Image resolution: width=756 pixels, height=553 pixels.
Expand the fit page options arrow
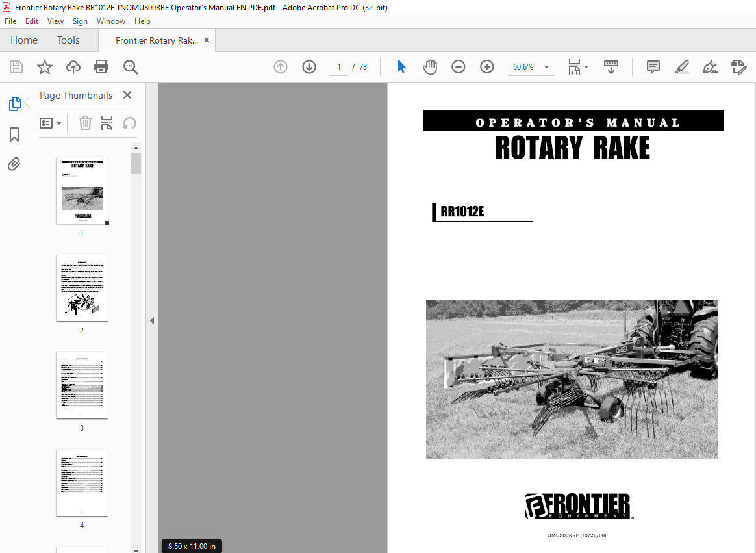586,66
